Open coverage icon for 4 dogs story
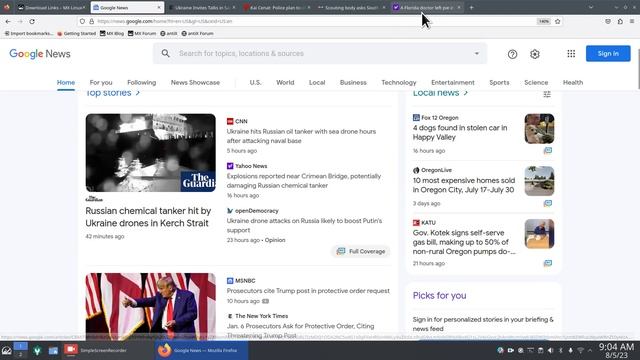Screen dimensions: 640x360 pyautogui.click(x=548, y=151)
